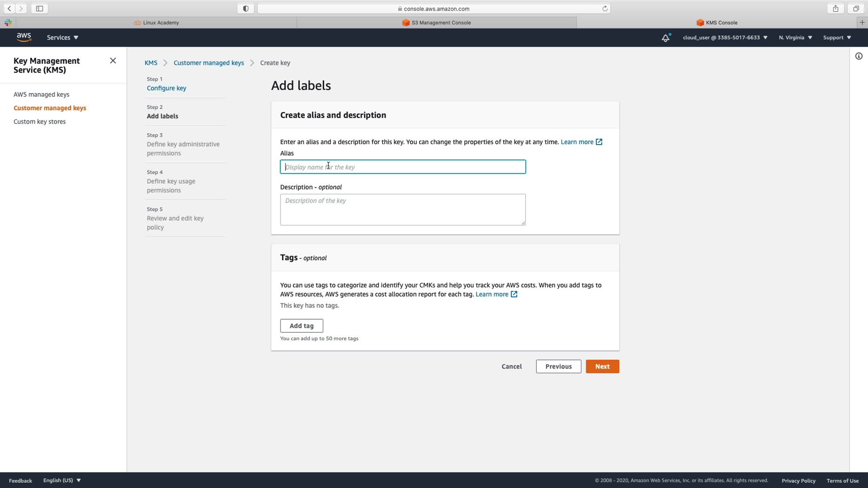This screenshot has height=488, width=868.
Task: Click the AWS logo home icon
Action: coord(24,37)
